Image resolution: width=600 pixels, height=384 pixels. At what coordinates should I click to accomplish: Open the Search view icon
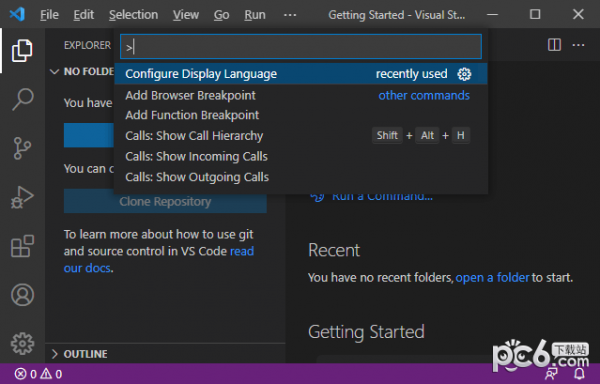pos(22,99)
